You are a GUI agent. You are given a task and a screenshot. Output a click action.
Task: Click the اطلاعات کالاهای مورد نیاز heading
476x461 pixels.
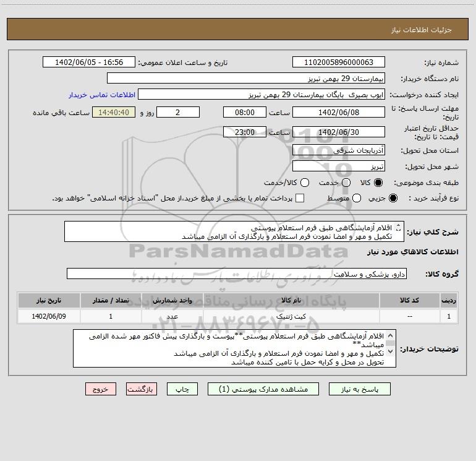click(413, 252)
